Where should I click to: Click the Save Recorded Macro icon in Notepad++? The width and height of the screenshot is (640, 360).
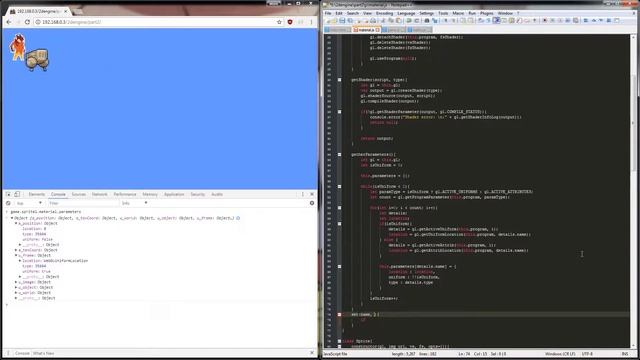[576, 20]
